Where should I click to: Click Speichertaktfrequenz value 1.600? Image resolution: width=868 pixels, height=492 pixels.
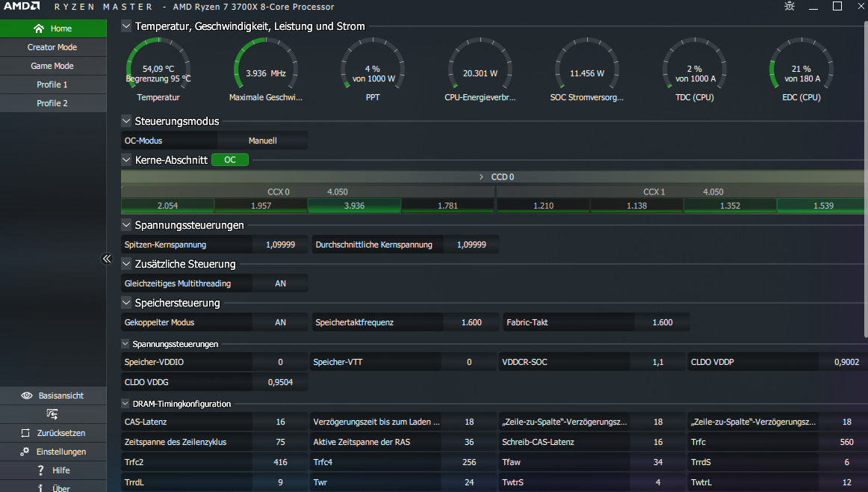[x=471, y=322]
